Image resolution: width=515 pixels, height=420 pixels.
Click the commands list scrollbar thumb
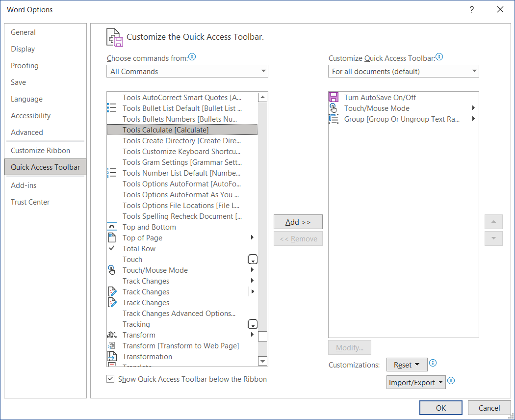[x=262, y=336]
